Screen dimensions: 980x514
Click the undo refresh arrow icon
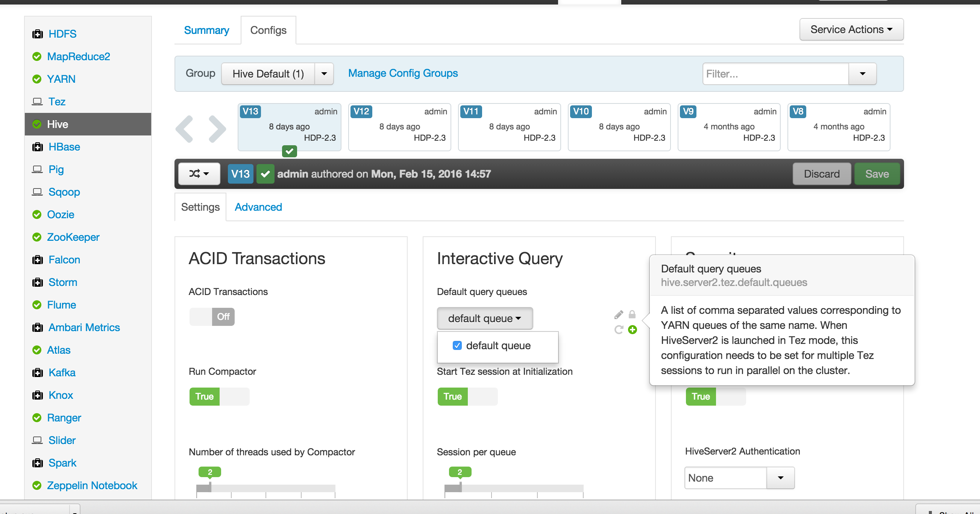click(x=619, y=330)
